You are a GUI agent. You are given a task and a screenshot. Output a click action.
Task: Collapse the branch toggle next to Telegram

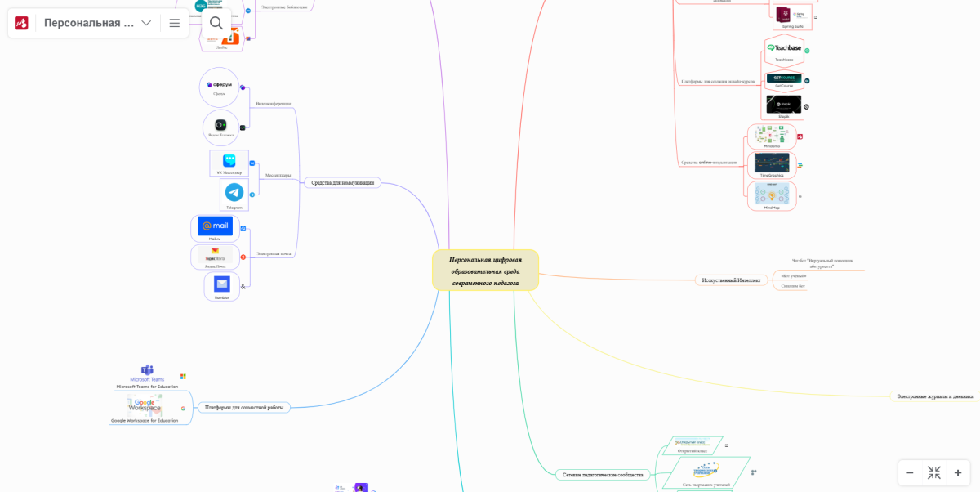[x=253, y=195]
